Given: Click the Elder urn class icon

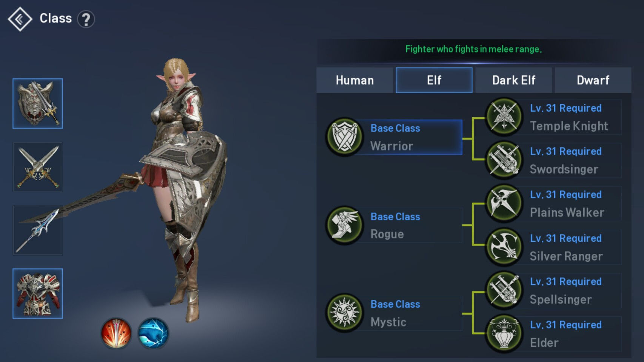Looking at the screenshot, I should tap(504, 333).
